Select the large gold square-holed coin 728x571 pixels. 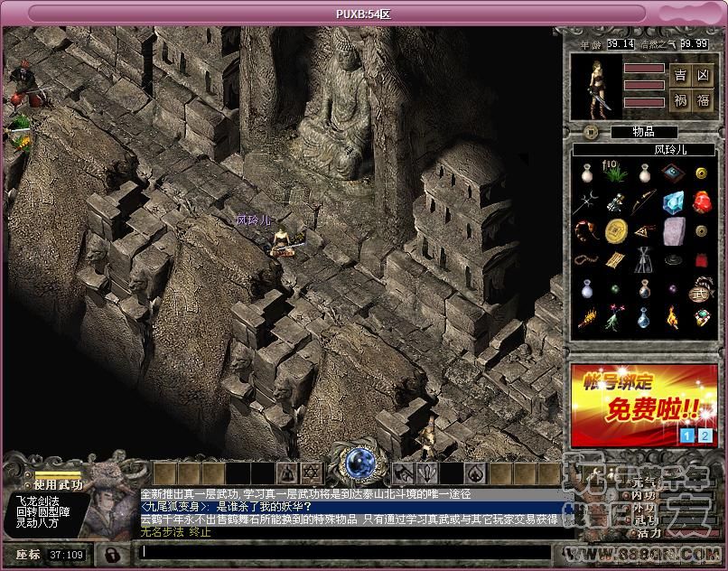(x=616, y=231)
